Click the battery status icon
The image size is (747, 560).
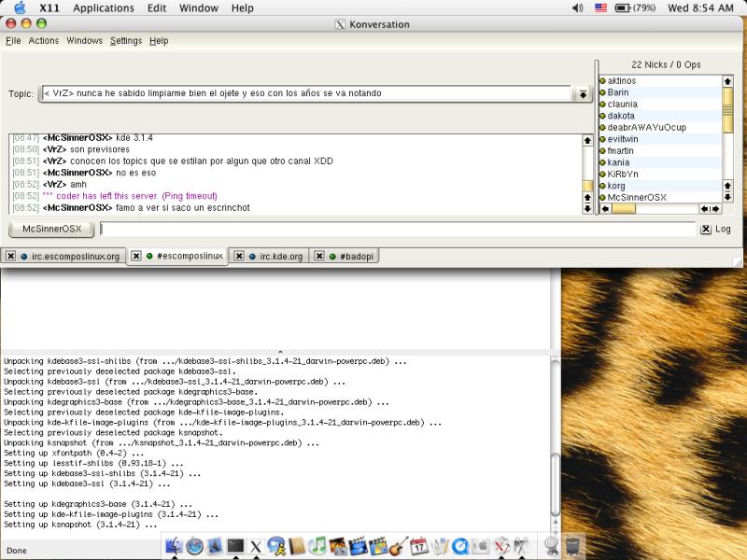(x=623, y=8)
